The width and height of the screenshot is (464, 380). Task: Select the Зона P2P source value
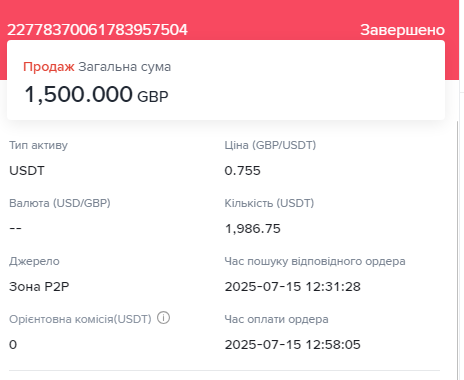pyautogui.click(x=39, y=287)
